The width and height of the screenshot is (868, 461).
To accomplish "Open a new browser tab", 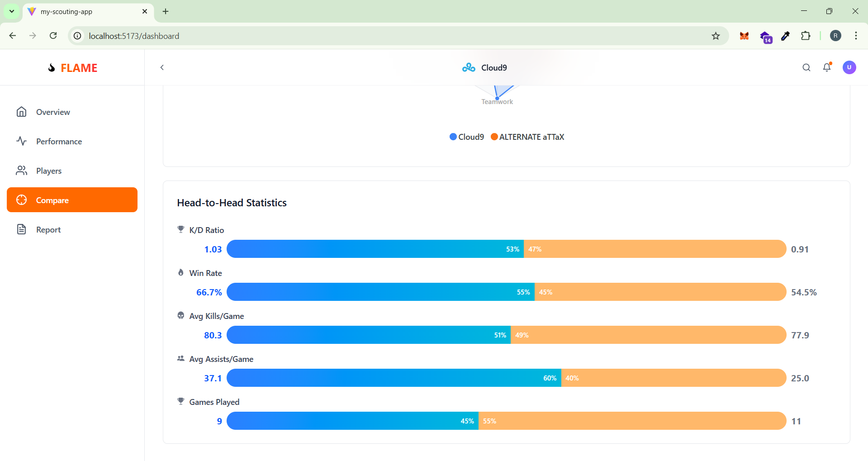I will point(166,11).
